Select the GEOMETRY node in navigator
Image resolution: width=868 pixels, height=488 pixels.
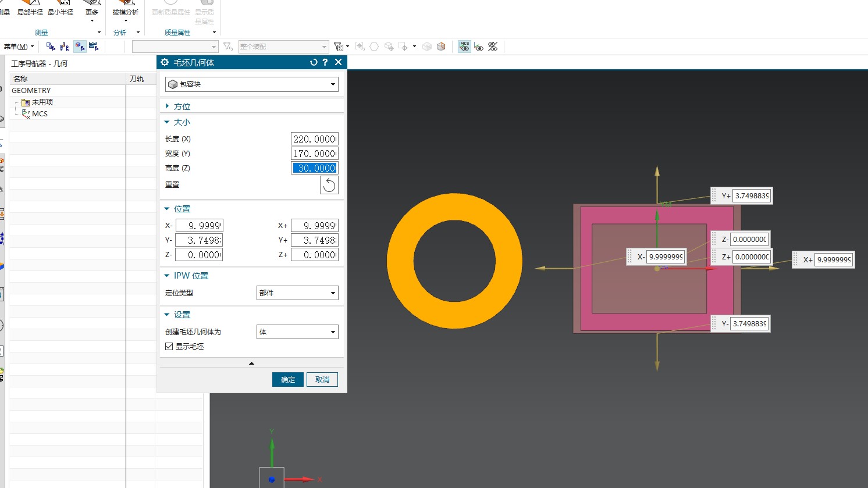(x=31, y=91)
